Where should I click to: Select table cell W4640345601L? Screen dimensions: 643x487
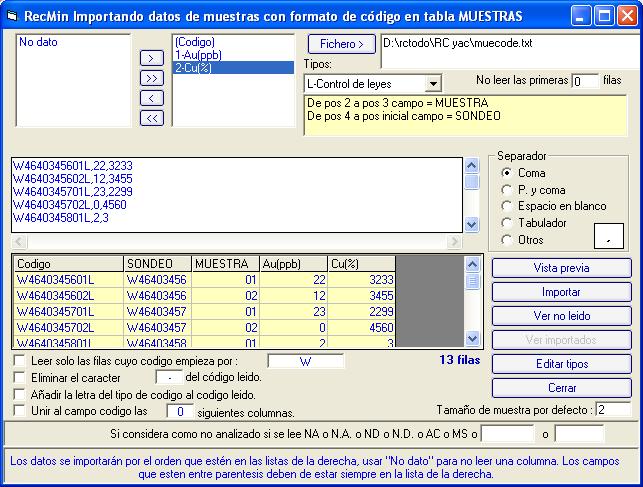(68, 280)
